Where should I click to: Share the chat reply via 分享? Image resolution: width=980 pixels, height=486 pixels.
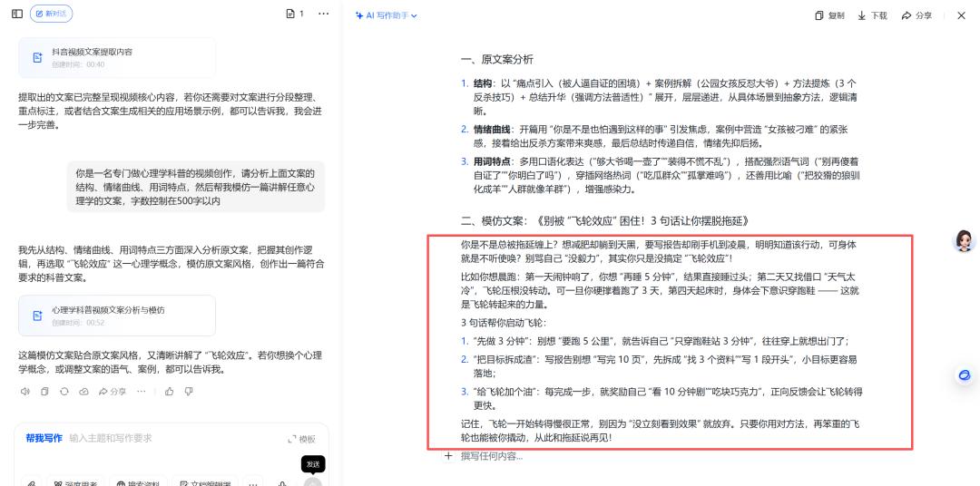click(112, 392)
